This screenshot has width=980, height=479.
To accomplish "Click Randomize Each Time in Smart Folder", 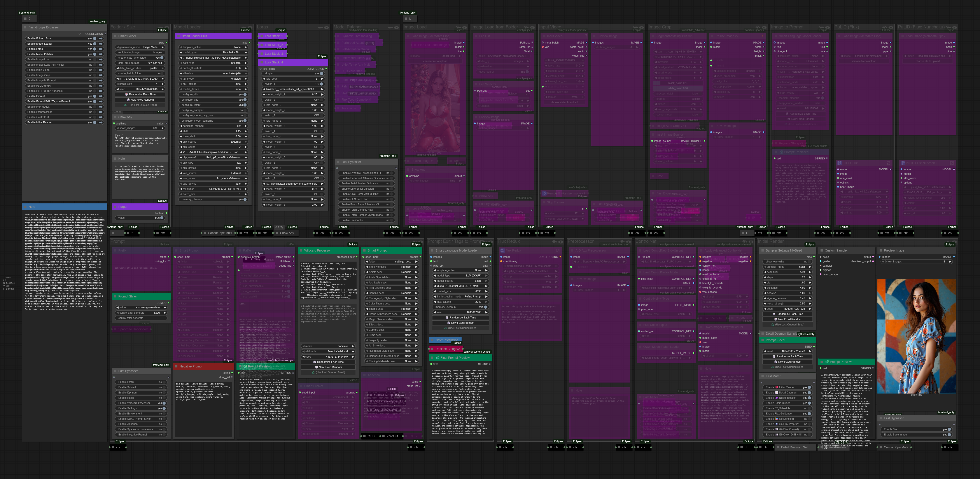I will tap(140, 94).
